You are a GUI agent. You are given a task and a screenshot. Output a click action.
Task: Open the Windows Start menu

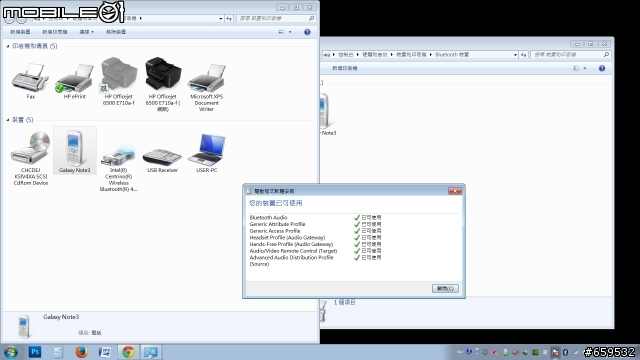pyautogui.click(x=11, y=352)
